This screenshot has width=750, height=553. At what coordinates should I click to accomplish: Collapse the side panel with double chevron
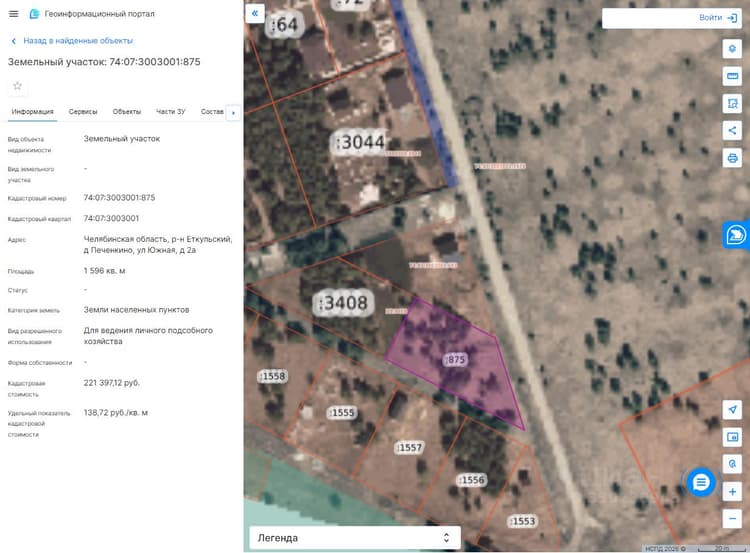point(255,13)
